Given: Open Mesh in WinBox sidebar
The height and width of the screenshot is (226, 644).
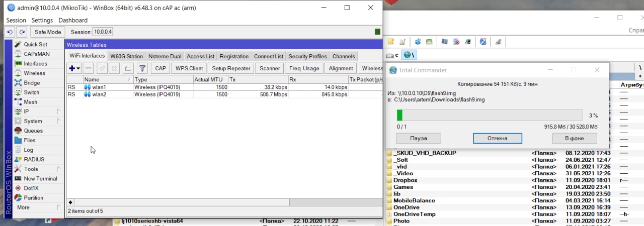Looking at the screenshot, I should 30,102.
